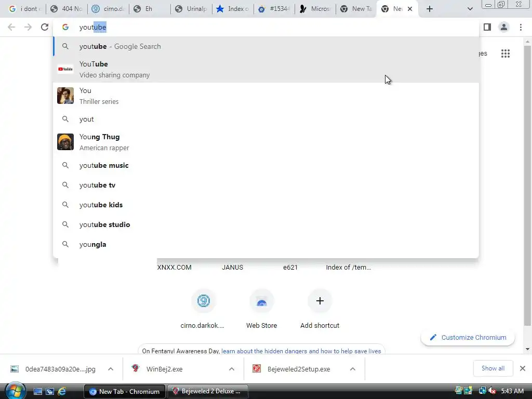This screenshot has width=532, height=399.
Task: Click the YouTube logo thumbnail
Action: point(65,69)
